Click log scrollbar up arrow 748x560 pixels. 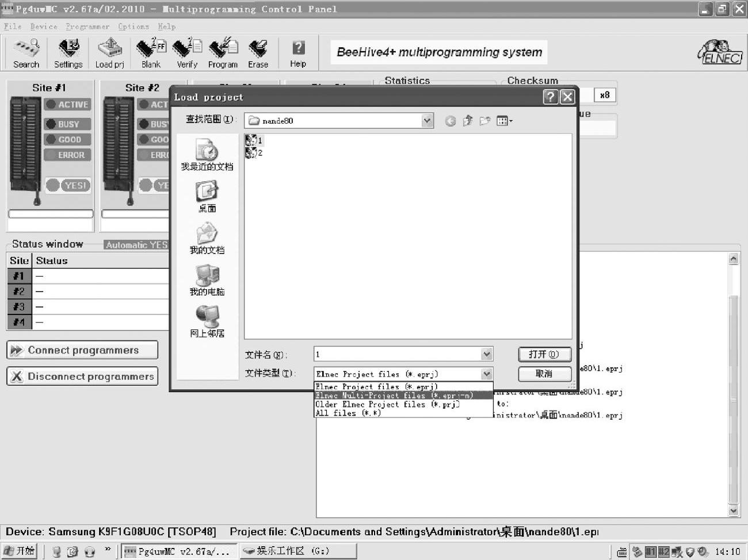click(733, 259)
